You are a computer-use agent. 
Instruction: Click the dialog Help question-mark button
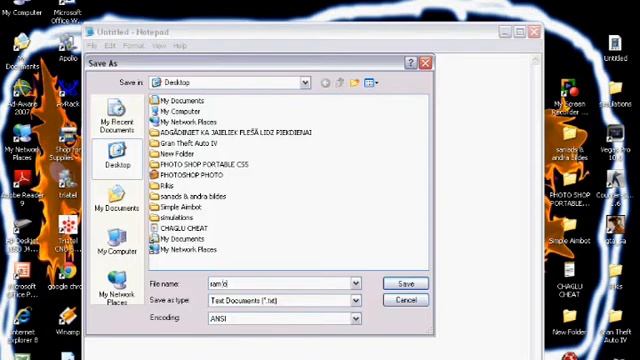coord(411,63)
